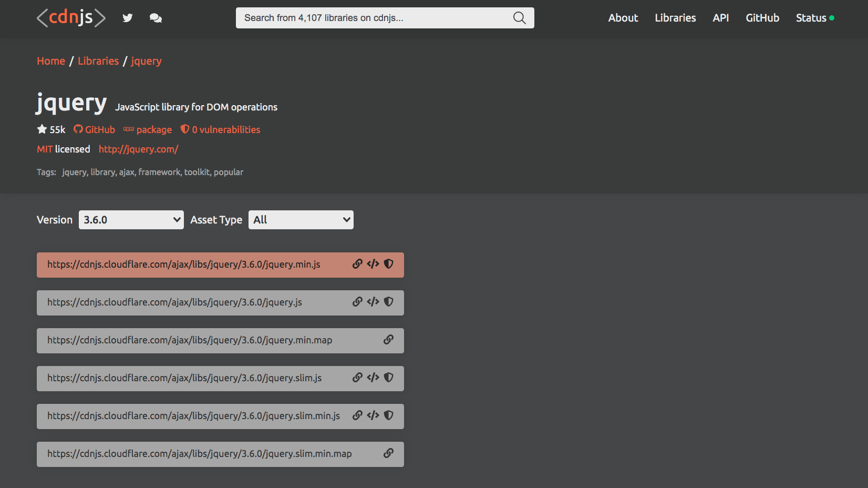Screen dimensions: 868x488
Task: Visit http://jquery.com/ link
Action: point(139,149)
